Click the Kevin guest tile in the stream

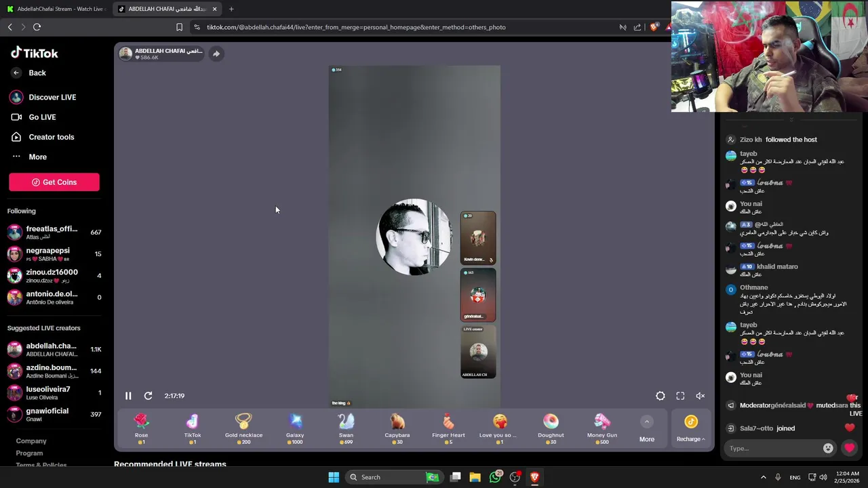(478, 238)
